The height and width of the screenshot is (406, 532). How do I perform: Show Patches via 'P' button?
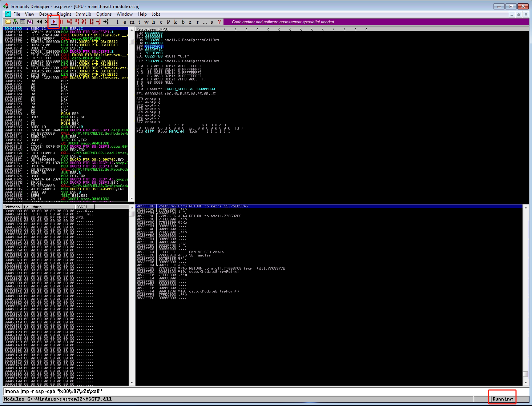tap(168, 22)
